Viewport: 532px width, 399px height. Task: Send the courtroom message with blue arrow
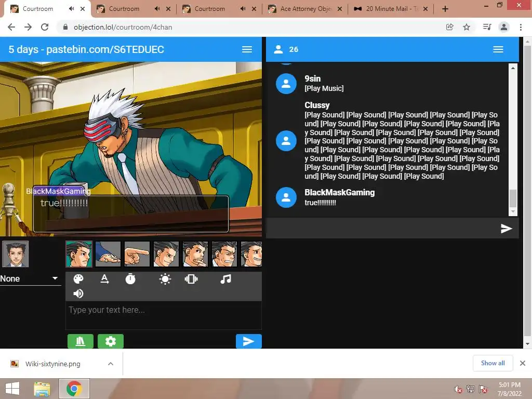pyautogui.click(x=249, y=341)
